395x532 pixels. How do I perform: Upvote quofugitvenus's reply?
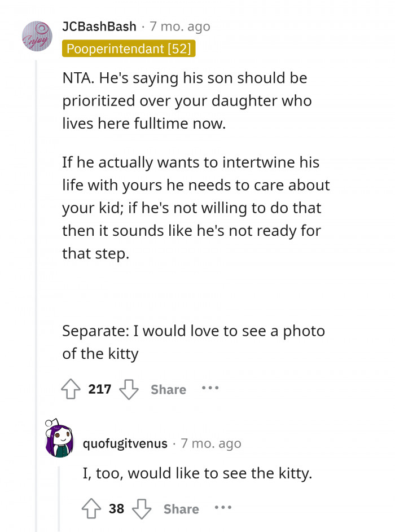(x=93, y=508)
